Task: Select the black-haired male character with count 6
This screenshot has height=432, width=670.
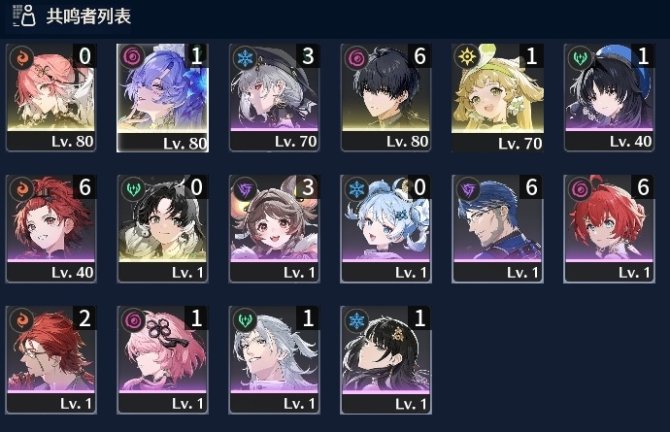Action: pos(386,97)
